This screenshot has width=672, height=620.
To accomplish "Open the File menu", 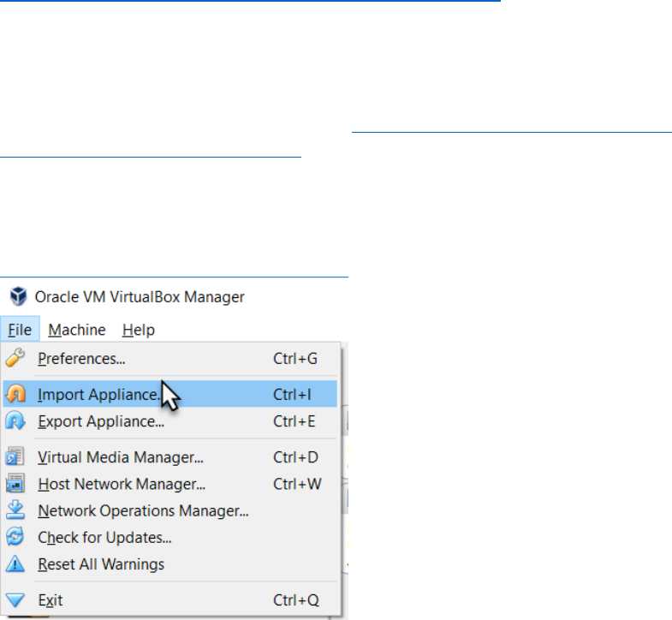I will [x=20, y=330].
